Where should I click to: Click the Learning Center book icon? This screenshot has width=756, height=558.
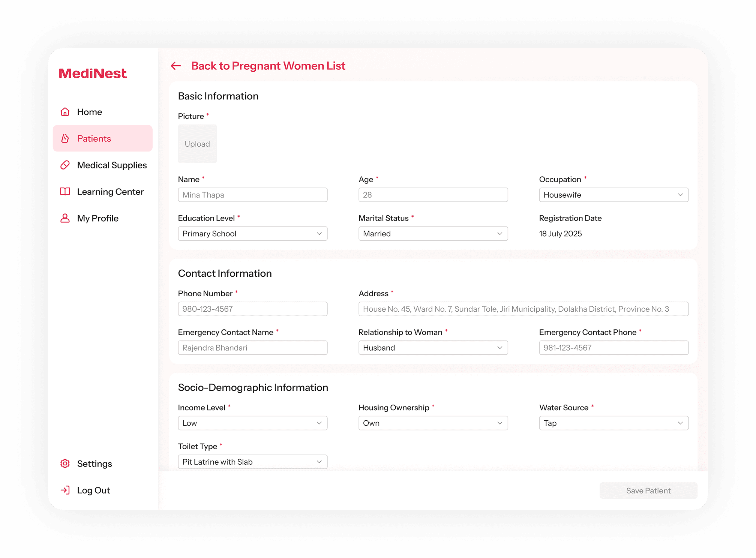[x=65, y=192]
